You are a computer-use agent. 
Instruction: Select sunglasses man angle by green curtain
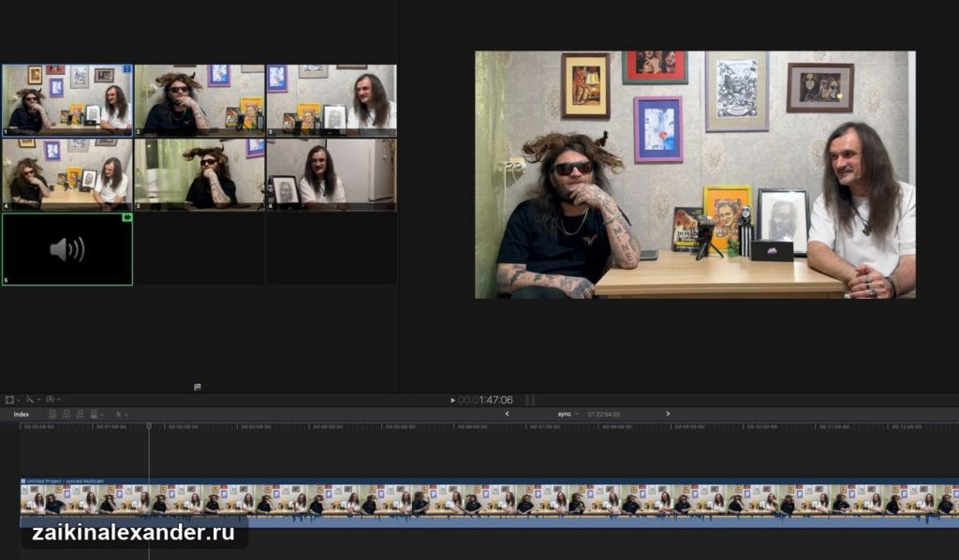coord(200,175)
